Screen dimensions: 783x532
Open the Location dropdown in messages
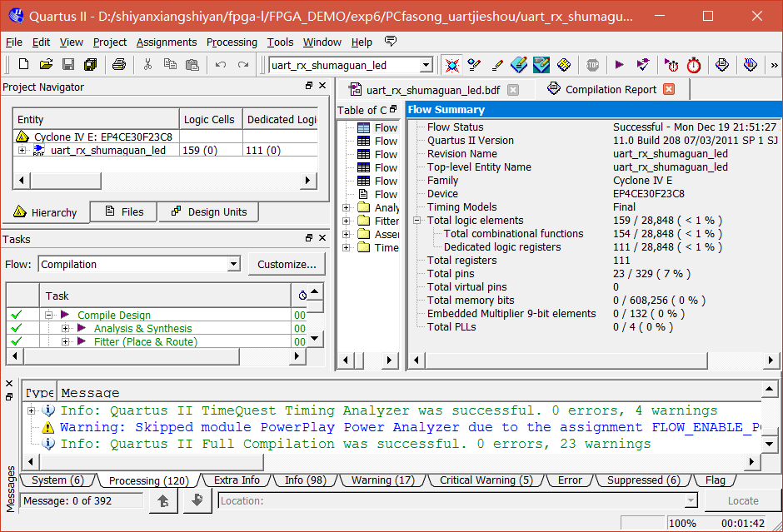click(691, 500)
